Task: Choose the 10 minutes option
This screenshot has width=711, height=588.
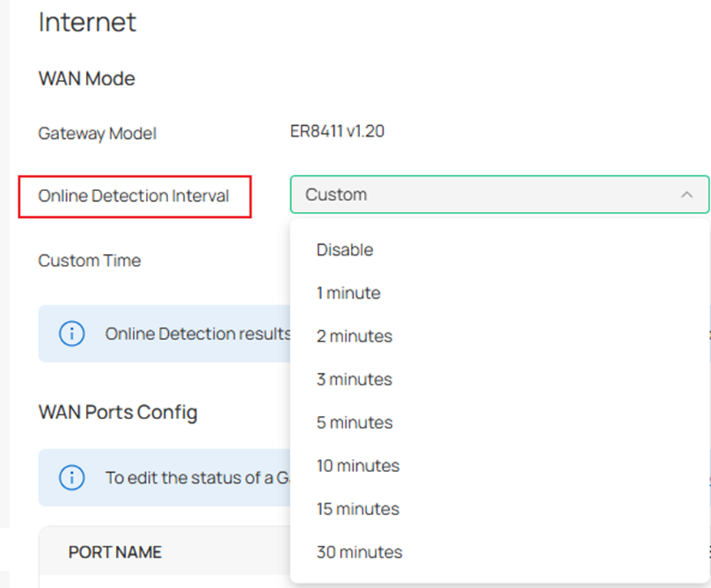Action: tap(357, 465)
